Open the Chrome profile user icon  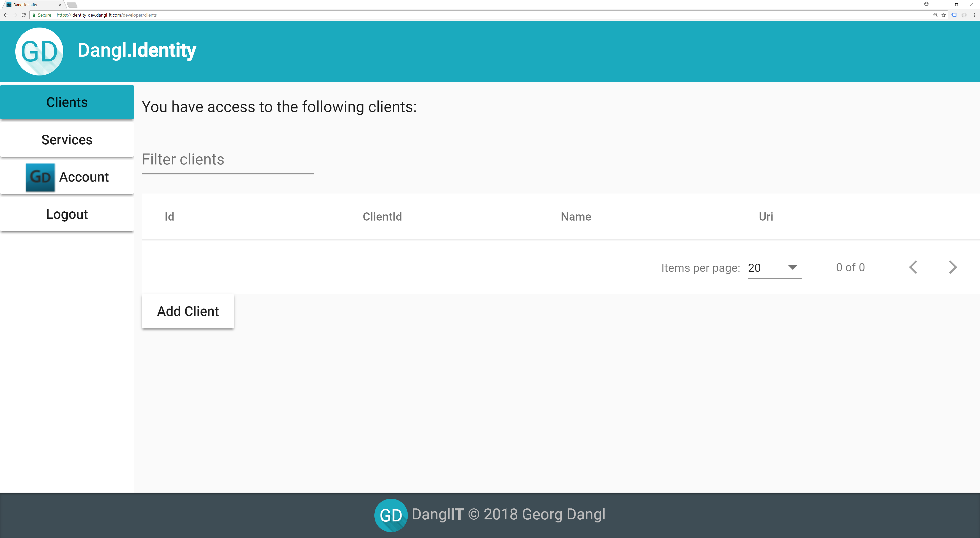point(926,4)
